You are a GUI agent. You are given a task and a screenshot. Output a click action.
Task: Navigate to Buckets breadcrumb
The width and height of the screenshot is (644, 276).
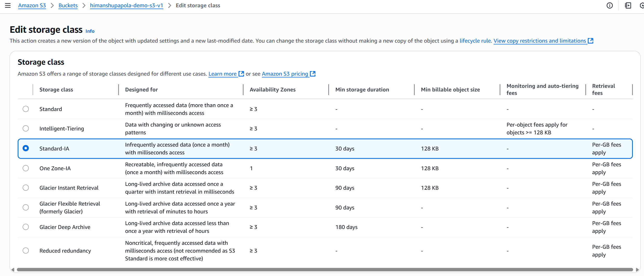tap(68, 5)
